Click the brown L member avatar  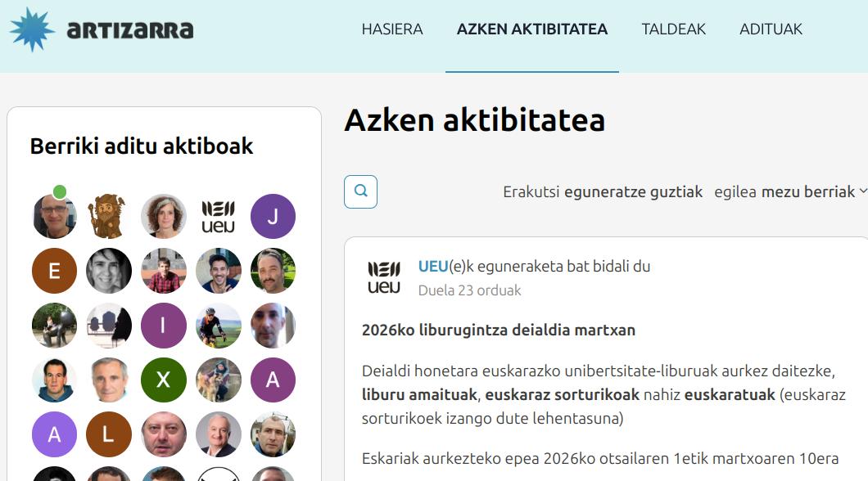108,434
